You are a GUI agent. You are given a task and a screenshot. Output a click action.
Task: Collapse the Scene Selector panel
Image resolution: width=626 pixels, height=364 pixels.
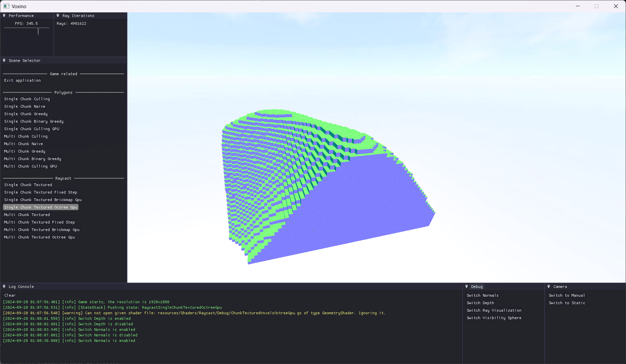point(4,61)
